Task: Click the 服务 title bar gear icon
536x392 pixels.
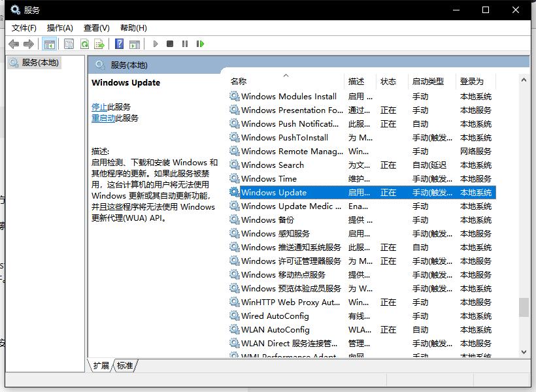Action: click(x=15, y=10)
